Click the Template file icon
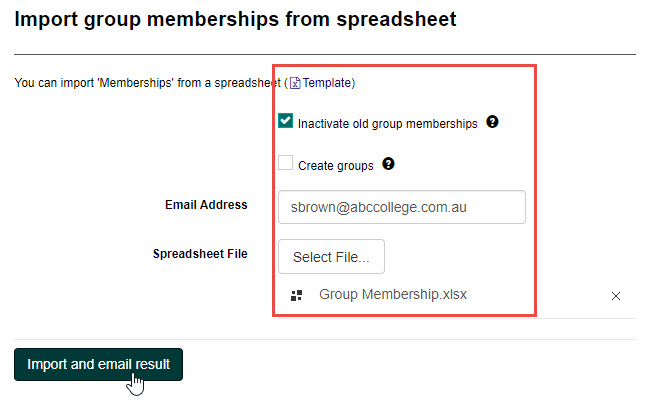This screenshot has height=407, width=645. tap(296, 83)
